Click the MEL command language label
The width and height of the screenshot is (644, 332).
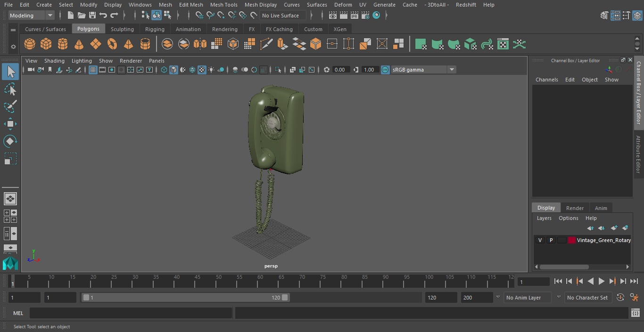18,313
